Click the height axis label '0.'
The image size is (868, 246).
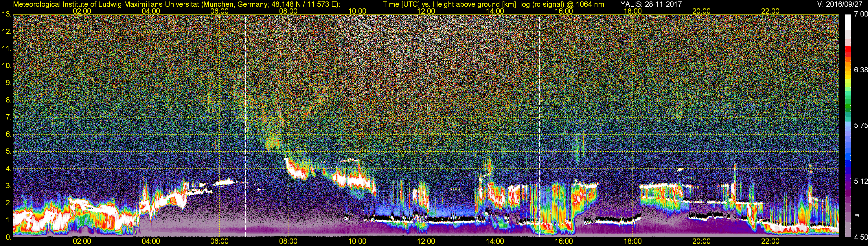[x=8, y=237]
